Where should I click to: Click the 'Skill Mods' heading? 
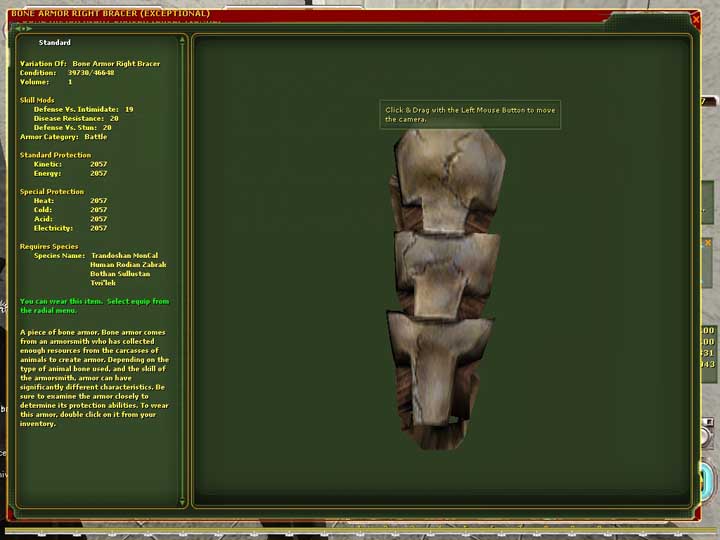click(37, 100)
